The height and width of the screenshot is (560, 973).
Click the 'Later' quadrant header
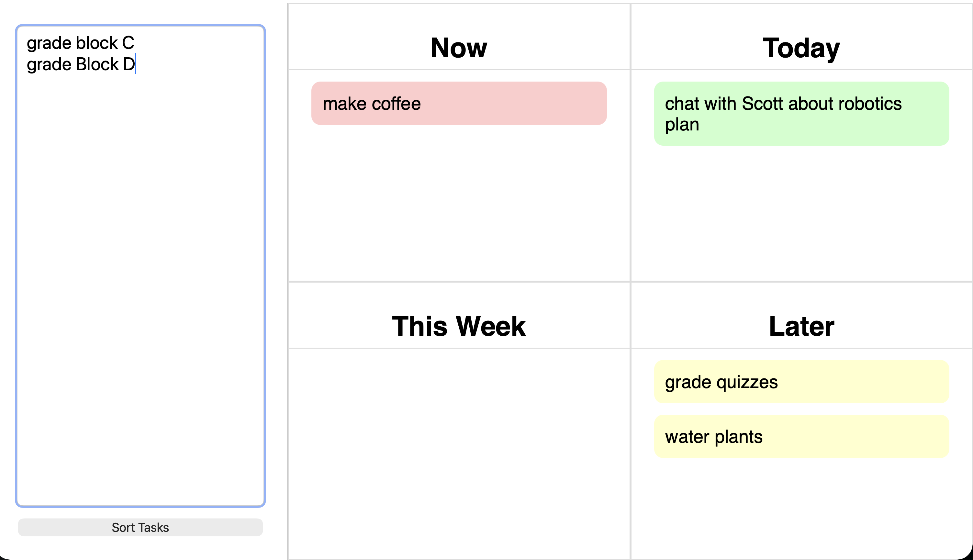click(x=801, y=325)
